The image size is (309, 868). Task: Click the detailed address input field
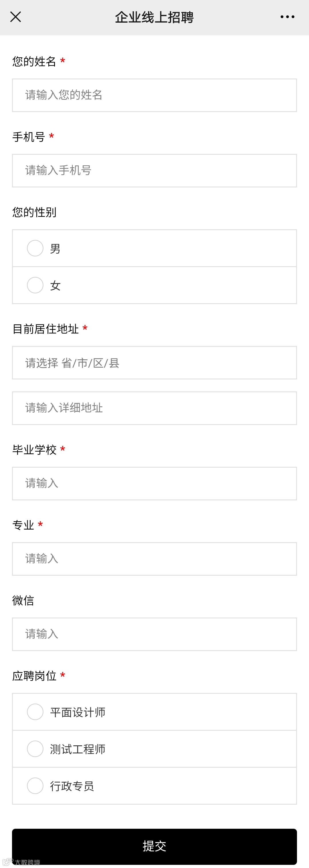154,408
